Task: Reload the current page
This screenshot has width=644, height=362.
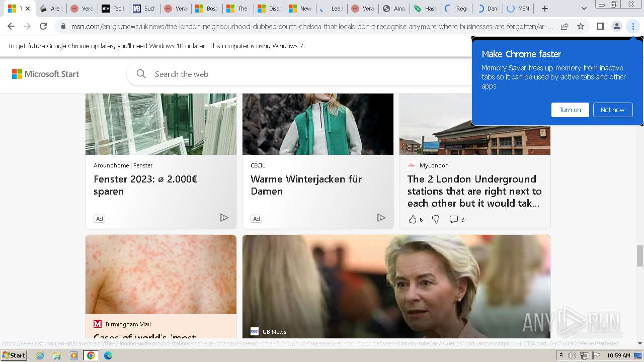Action: pyautogui.click(x=43, y=26)
